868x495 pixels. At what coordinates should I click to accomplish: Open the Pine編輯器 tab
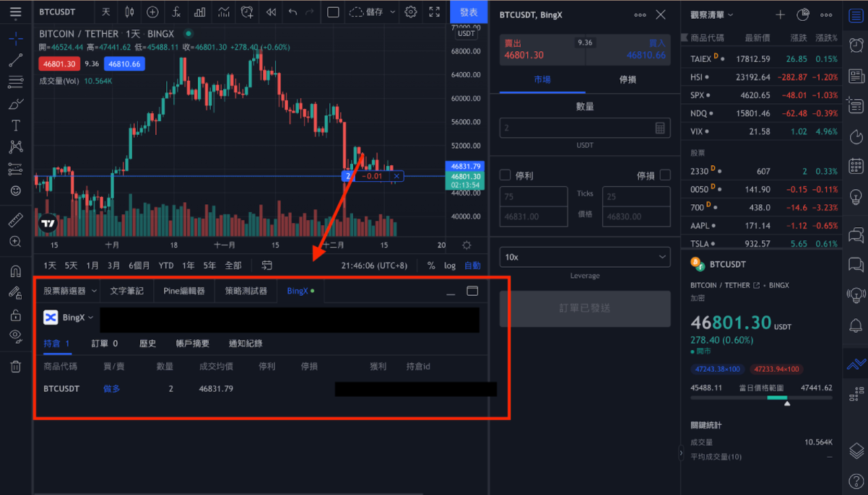(x=184, y=291)
